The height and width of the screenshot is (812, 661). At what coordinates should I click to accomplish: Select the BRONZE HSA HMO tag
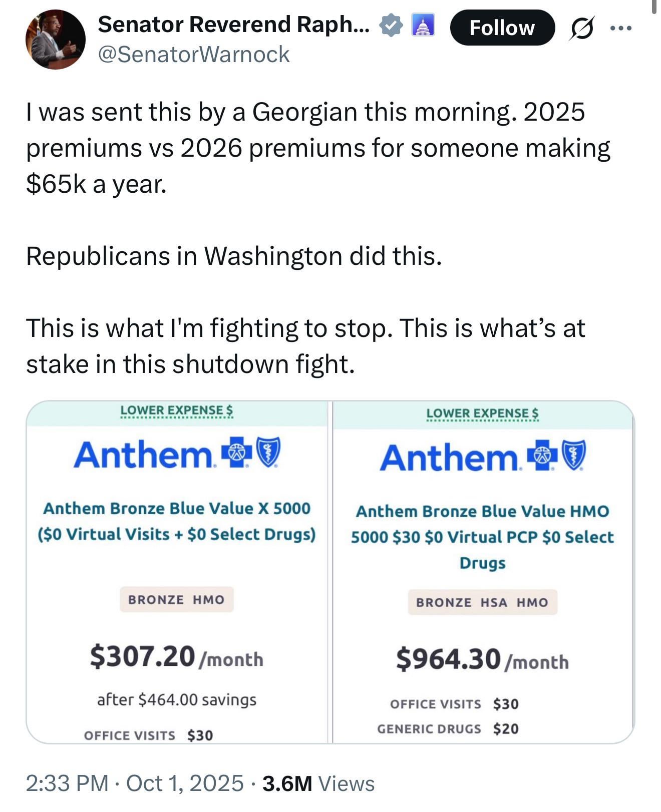click(x=482, y=602)
